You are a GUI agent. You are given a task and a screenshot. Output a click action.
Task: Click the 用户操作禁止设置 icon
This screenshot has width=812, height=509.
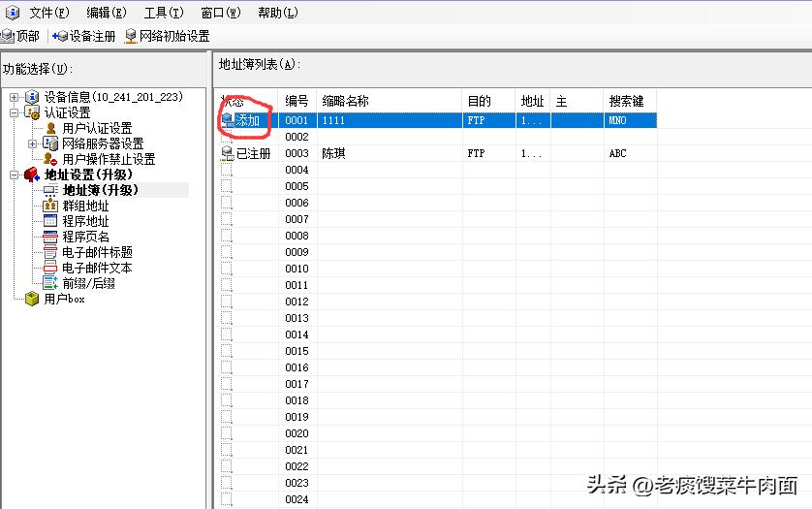(x=50, y=159)
